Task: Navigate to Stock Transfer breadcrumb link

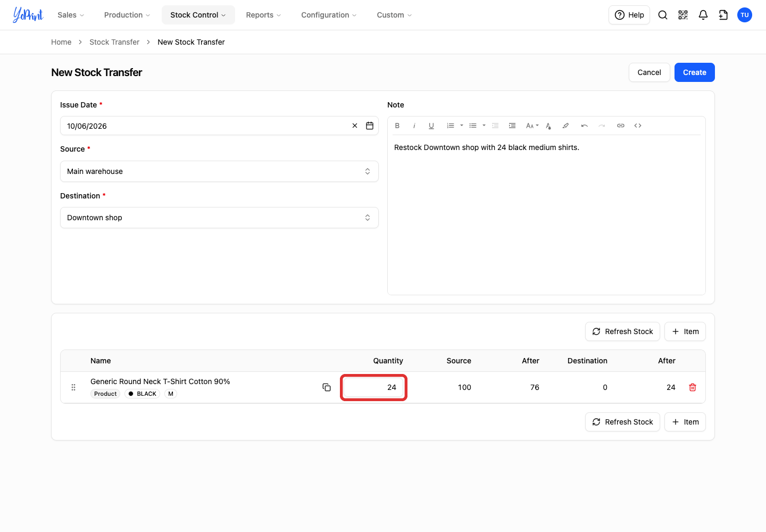Action: tap(114, 42)
